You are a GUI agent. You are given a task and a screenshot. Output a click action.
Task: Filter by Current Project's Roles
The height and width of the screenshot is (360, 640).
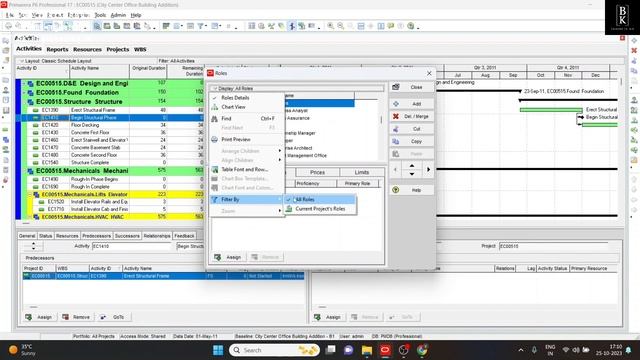click(320, 209)
